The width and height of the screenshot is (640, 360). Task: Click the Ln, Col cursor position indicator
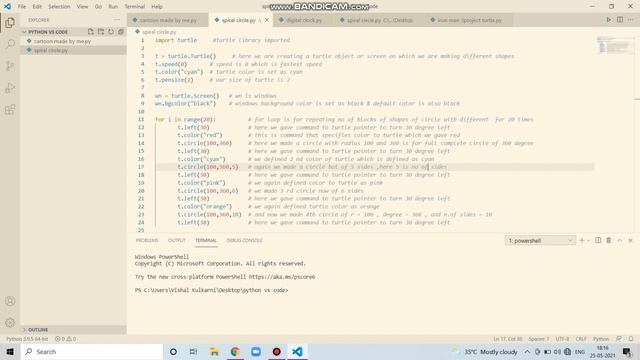pos(507,339)
